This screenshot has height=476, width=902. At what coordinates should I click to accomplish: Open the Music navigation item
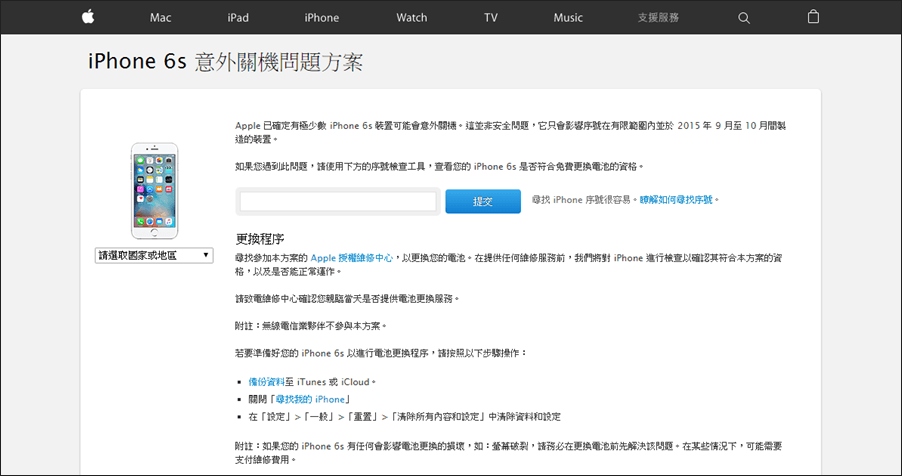[568, 18]
